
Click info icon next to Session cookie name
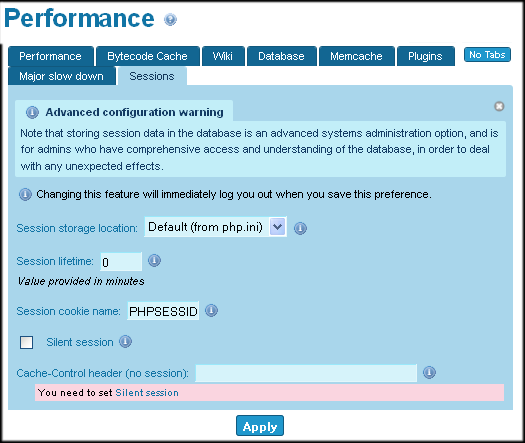(211, 310)
